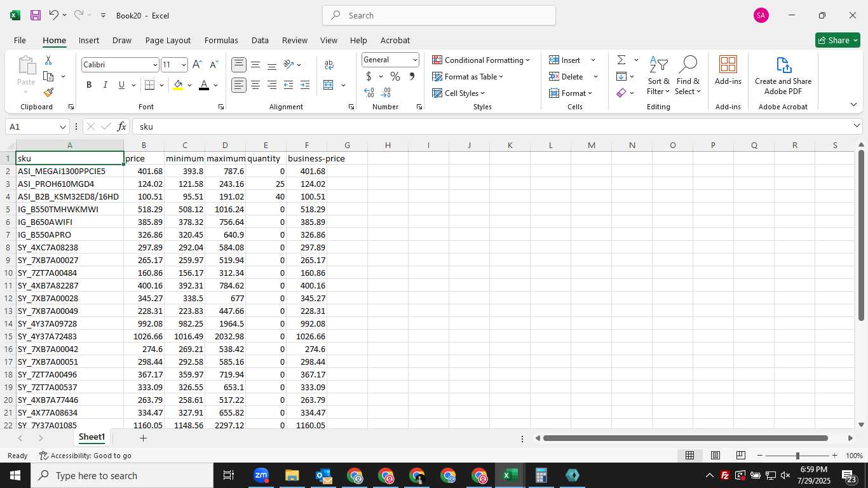The width and height of the screenshot is (868, 488).
Task: Undo the last action
Action: tap(54, 15)
